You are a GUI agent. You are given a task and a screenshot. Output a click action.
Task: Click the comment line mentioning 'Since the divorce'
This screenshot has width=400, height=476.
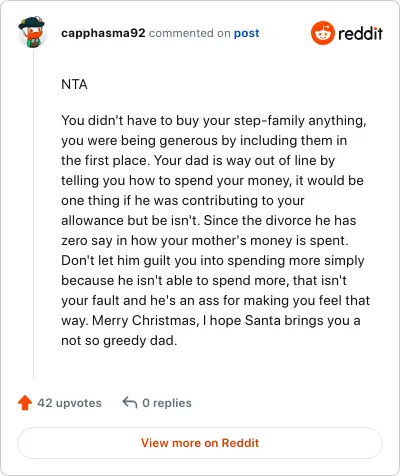point(209,220)
